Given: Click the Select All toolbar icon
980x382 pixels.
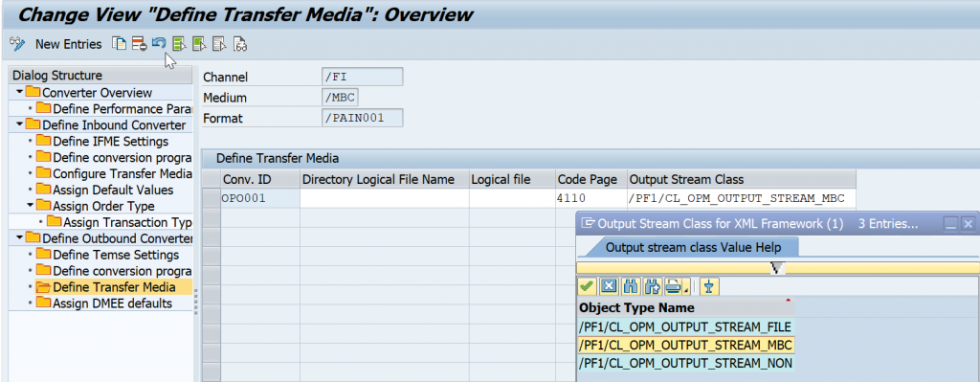Looking at the screenshot, I should [179, 44].
